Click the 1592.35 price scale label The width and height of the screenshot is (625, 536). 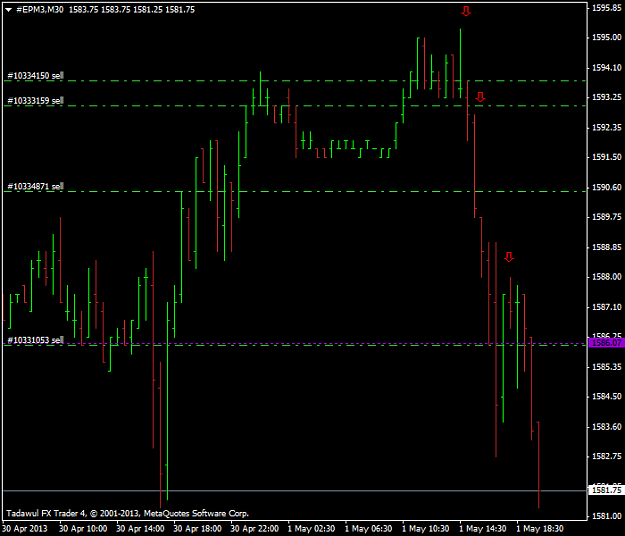pos(607,128)
